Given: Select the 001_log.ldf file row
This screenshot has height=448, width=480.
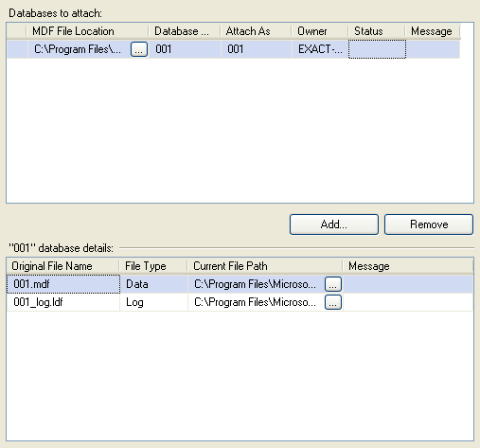Looking at the screenshot, I should 240,302.
